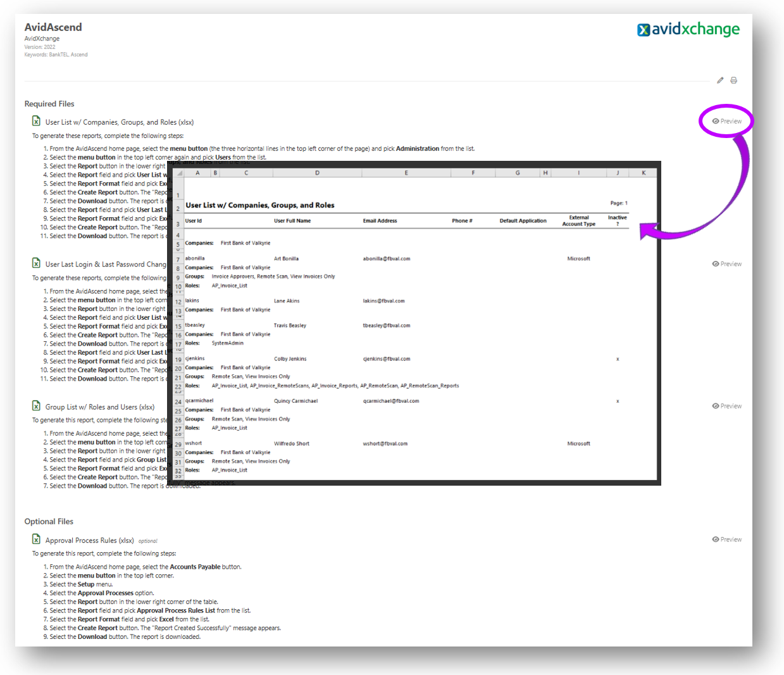Select column D header in the spreadsheet
This screenshot has height=675, width=784.
click(317, 173)
